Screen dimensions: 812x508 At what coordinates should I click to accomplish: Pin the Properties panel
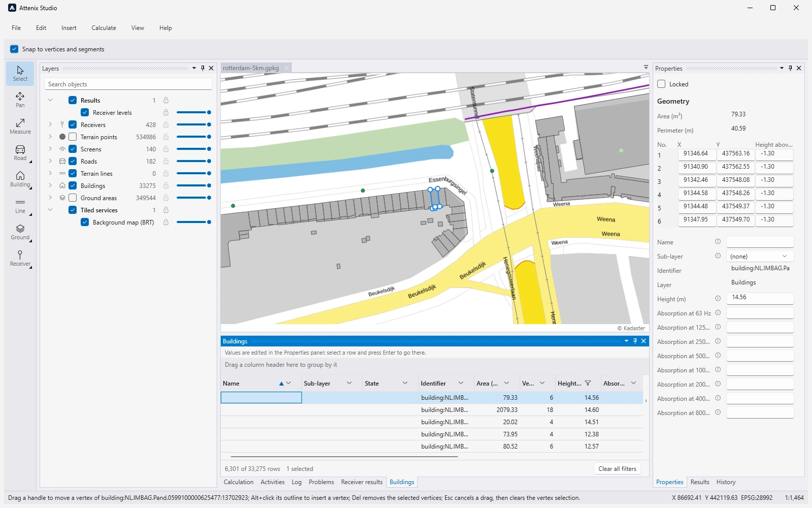(x=790, y=68)
